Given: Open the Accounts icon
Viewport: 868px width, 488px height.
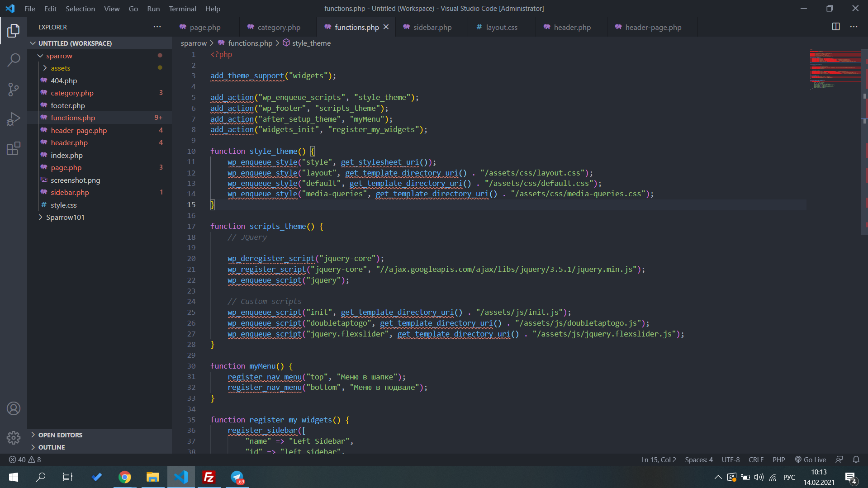Looking at the screenshot, I should coord(14,408).
